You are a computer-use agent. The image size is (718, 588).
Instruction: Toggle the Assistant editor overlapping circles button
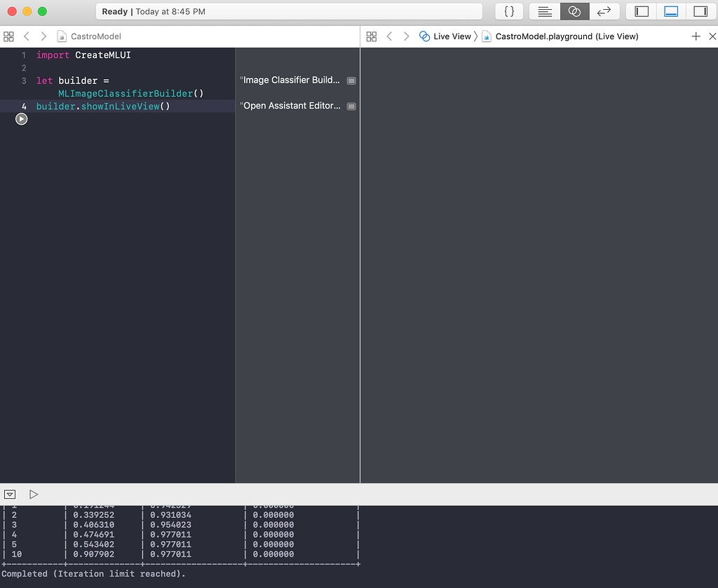[x=574, y=11]
